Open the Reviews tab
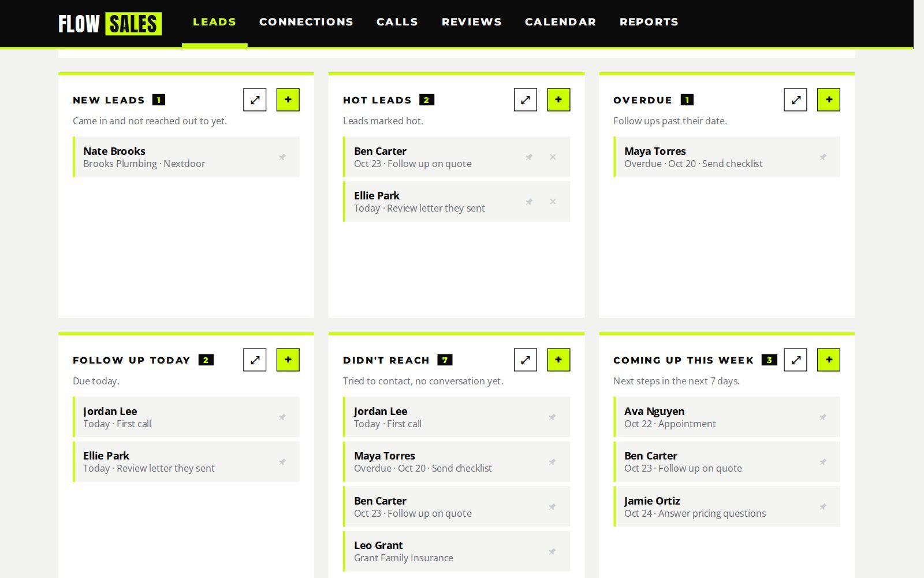 point(472,22)
